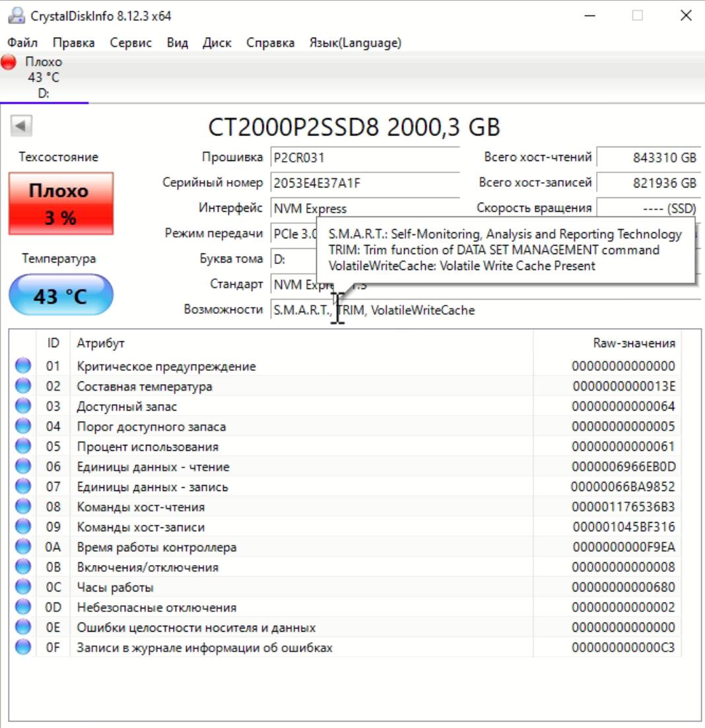The width and height of the screenshot is (705, 728).
Task: Click the NVM Express interface field
Action: 365,209
